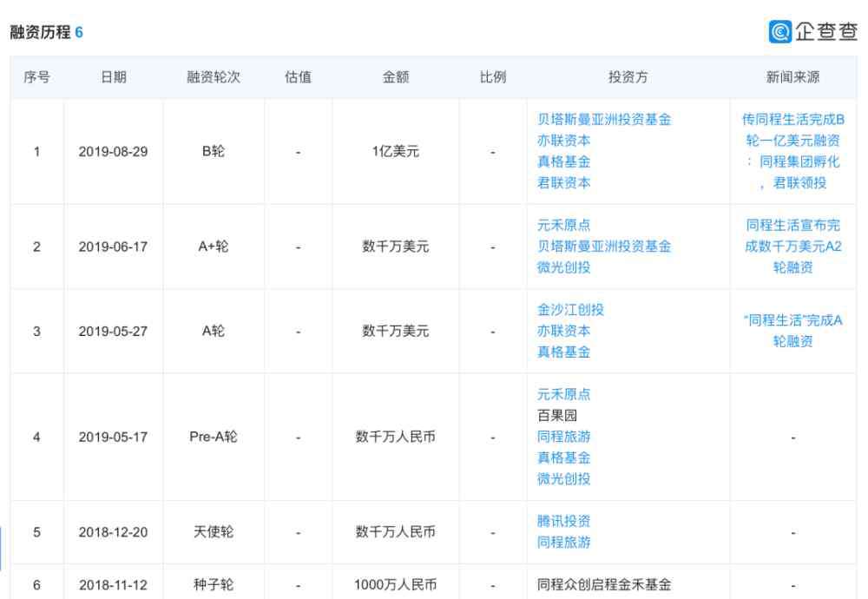
Task: Select the Pre-A轮 round cell
Action: coord(214,437)
